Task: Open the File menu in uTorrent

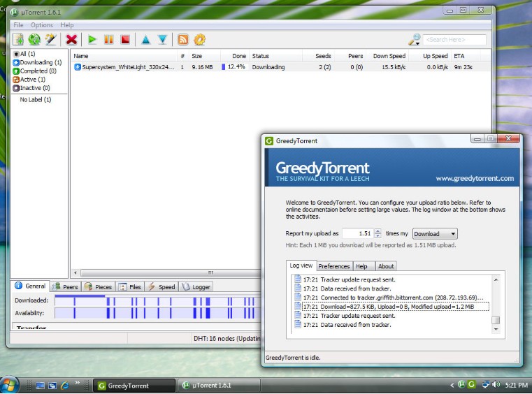Action: coord(18,25)
